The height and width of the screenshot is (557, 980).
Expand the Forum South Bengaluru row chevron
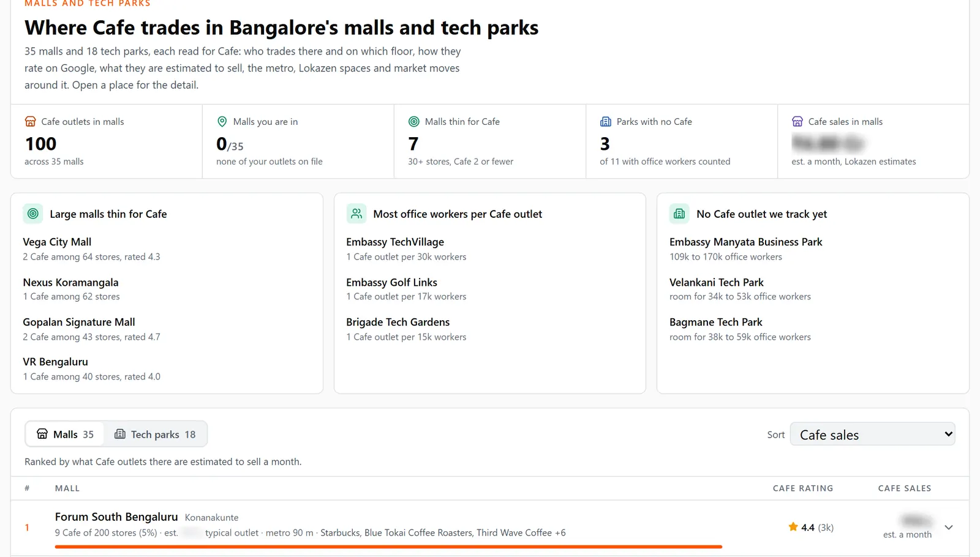(949, 527)
